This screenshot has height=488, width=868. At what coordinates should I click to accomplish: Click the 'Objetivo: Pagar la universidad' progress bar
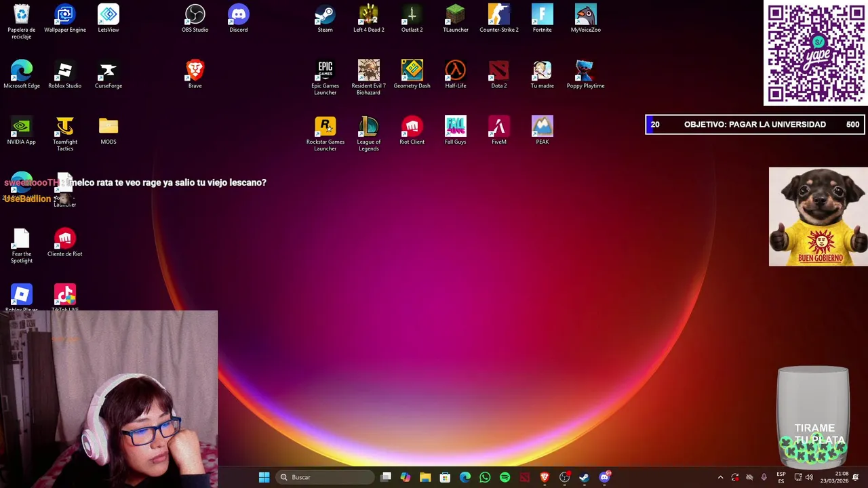click(x=755, y=125)
